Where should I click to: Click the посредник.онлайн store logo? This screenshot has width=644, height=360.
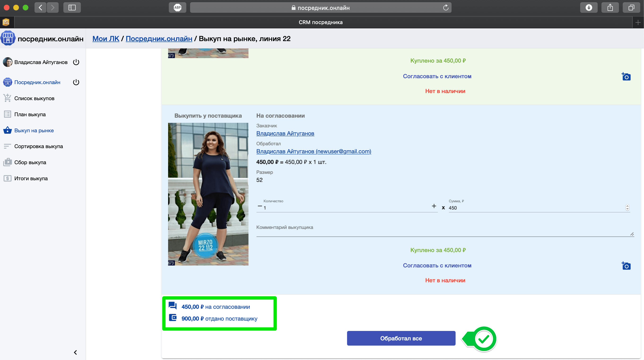(8, 38)
